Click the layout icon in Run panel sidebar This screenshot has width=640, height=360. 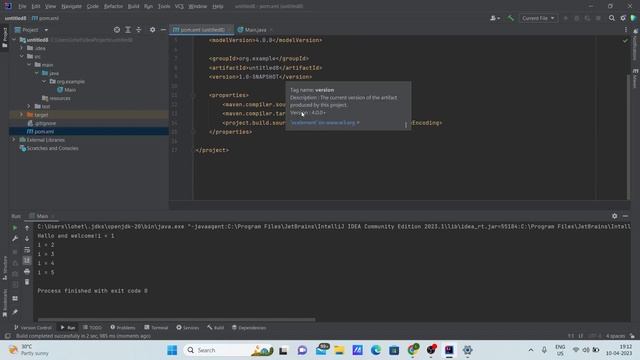click(x=15, y=298)
